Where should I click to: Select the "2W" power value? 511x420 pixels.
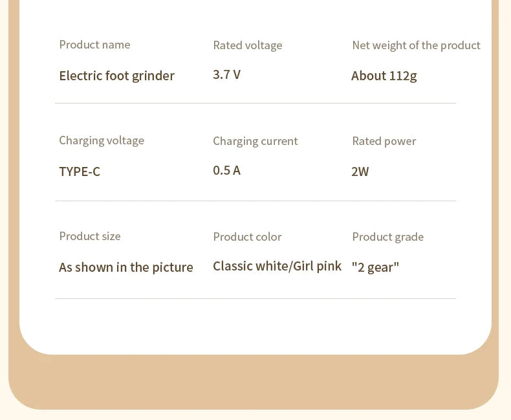(x=360, y=171)
